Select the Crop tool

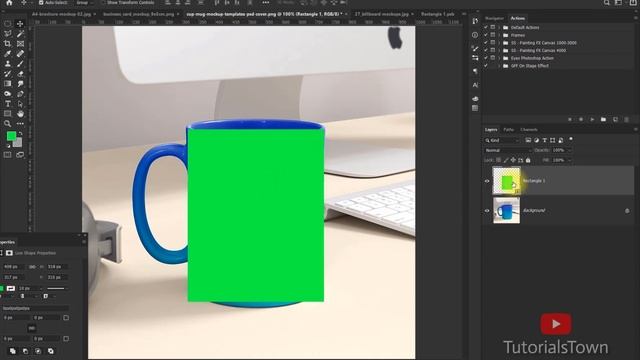(x=7, y=44)
